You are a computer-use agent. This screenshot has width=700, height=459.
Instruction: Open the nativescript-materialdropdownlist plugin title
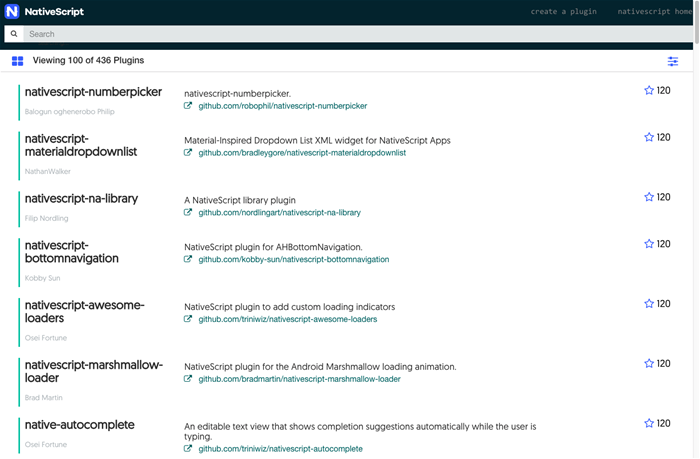click(x=81, y=145)
